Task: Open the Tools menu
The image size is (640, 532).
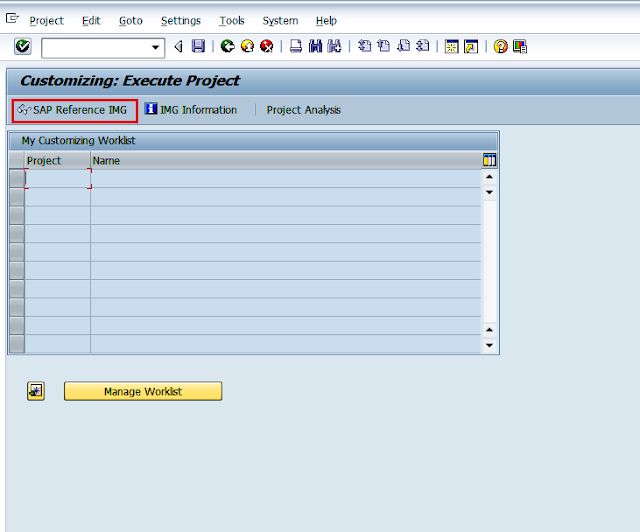Action: coord(232,20)
